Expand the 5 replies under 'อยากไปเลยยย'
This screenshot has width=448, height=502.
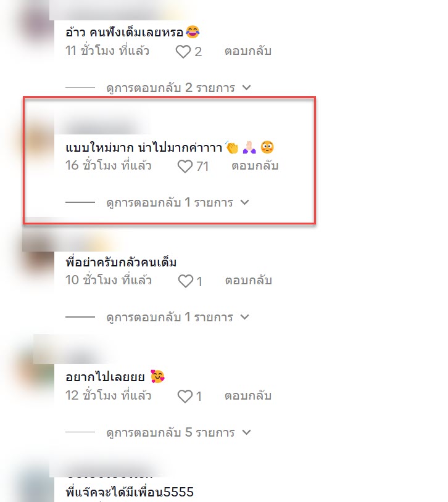(170, 432)
